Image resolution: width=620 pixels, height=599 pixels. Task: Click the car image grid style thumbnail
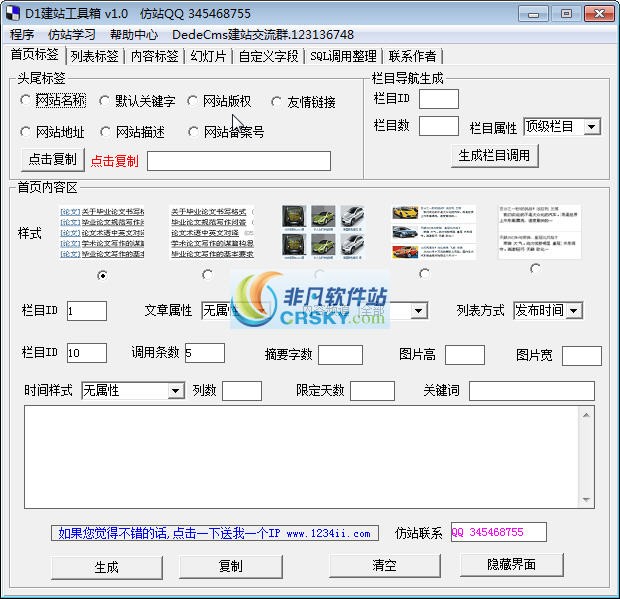323,232
